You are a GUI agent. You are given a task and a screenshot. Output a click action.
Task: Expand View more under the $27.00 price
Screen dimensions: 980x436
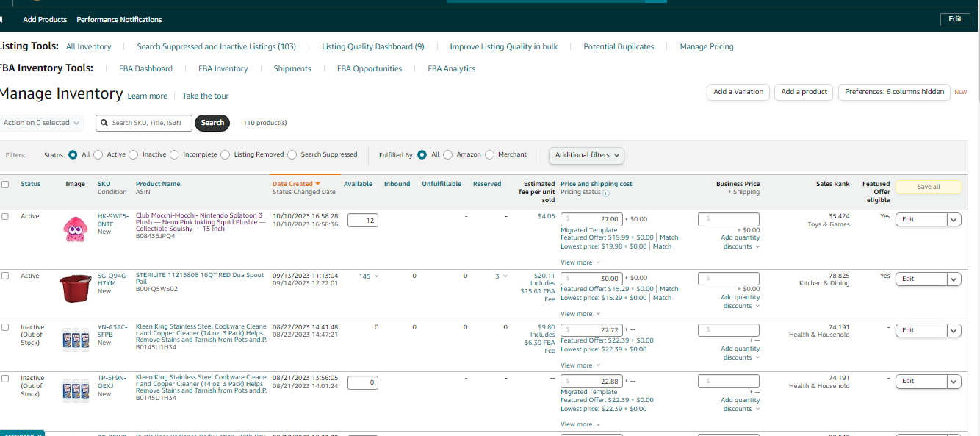(x=580, y=262)
